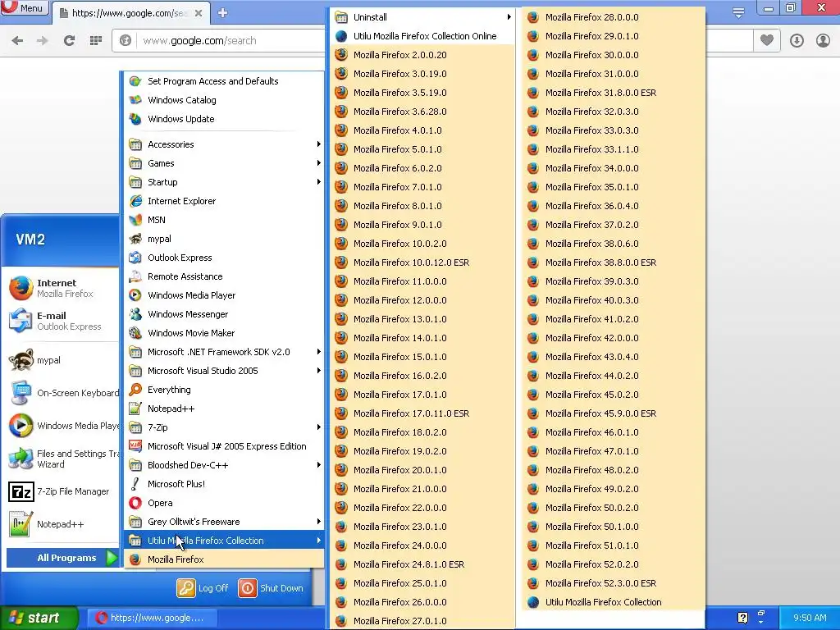Launch Mozilla Firefox 2.0.0.20
Viewport: 840px width, 630px height.
pyautogui.click(x=422, y=55)
